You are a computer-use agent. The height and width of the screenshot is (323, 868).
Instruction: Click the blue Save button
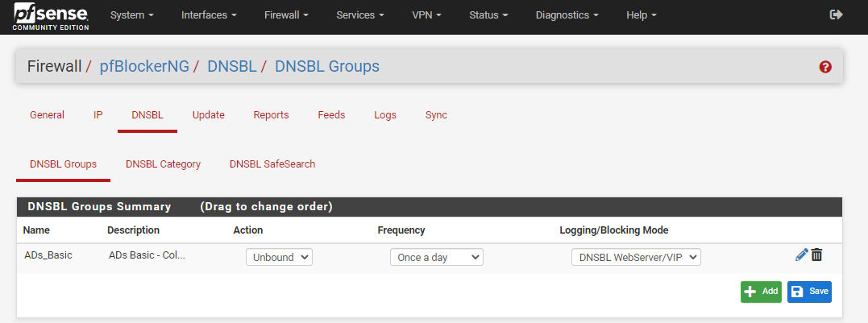809,292
